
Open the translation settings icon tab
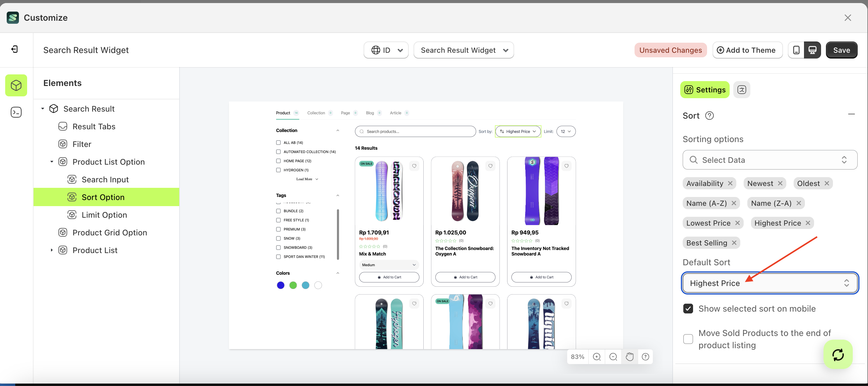[741, 90]
